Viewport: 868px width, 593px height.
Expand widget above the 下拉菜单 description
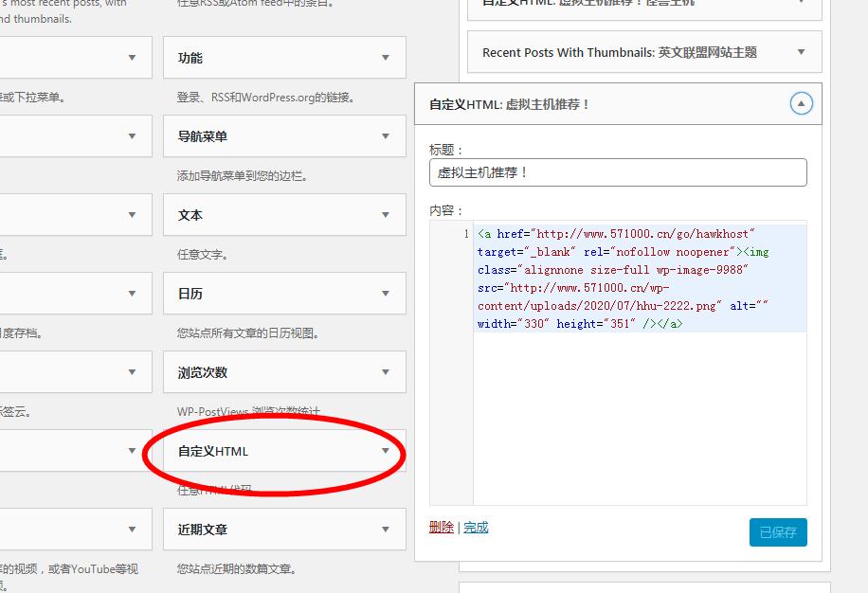(x=132, y=58)
